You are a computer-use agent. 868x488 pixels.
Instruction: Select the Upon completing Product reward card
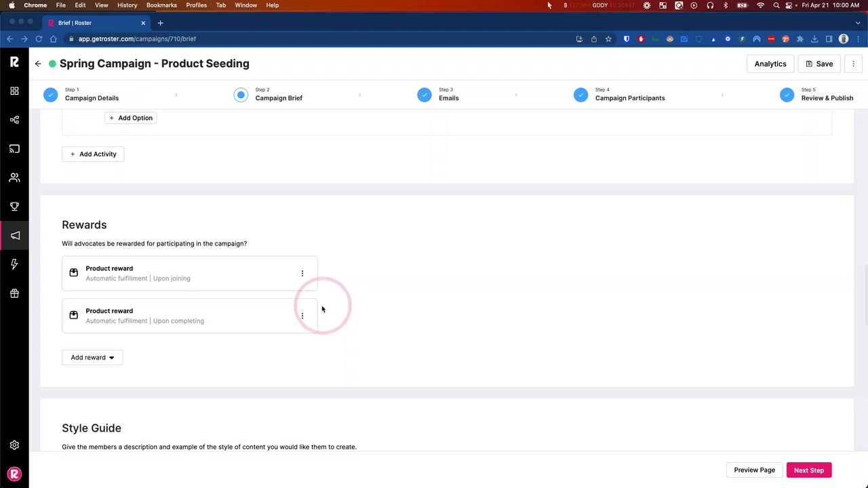pyautogui.click(x=189, y=316)
